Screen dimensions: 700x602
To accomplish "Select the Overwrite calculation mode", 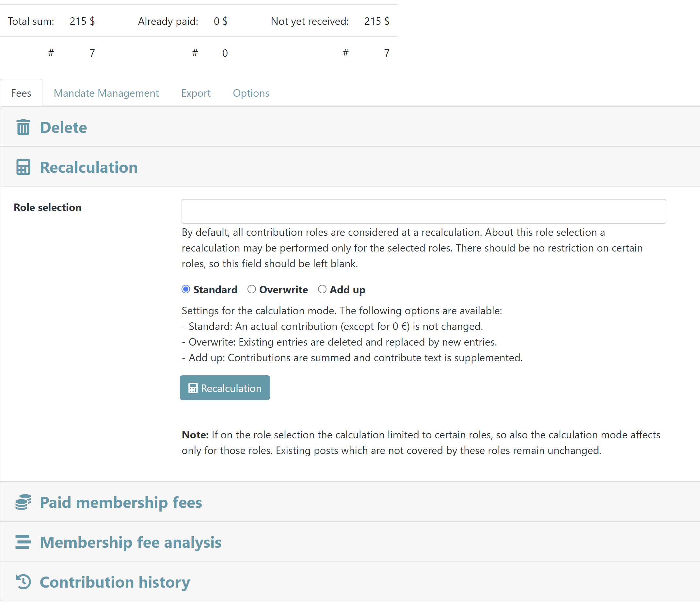I will pyautogui.click(x=252, y=289).
